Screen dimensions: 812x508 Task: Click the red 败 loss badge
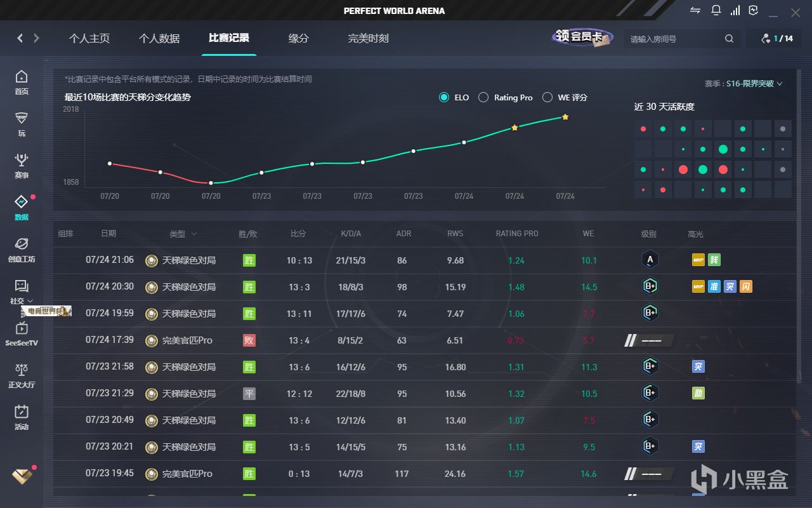tap(249, 340)
